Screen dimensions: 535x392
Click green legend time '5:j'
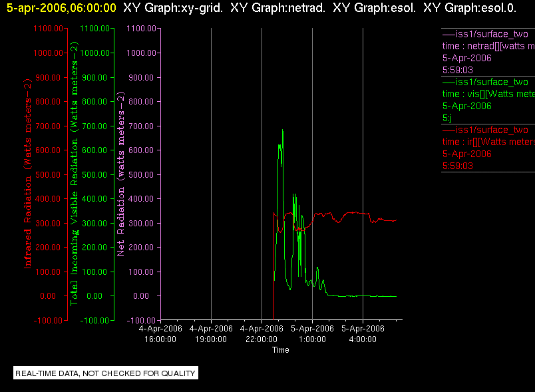coord(447,118)
